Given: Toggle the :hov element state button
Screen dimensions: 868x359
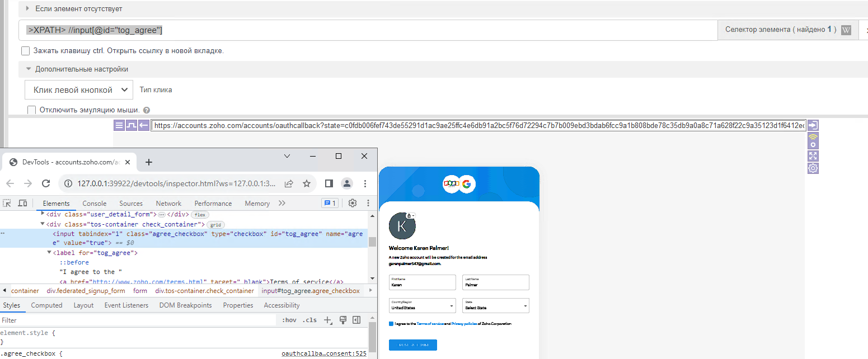Looking at the screenshot, I should [x=289, y=320].
